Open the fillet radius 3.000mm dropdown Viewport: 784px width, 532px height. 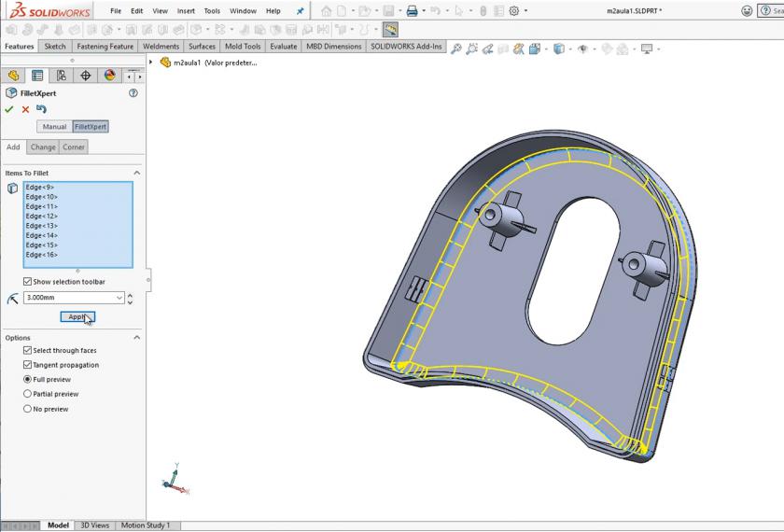point(119,298)
